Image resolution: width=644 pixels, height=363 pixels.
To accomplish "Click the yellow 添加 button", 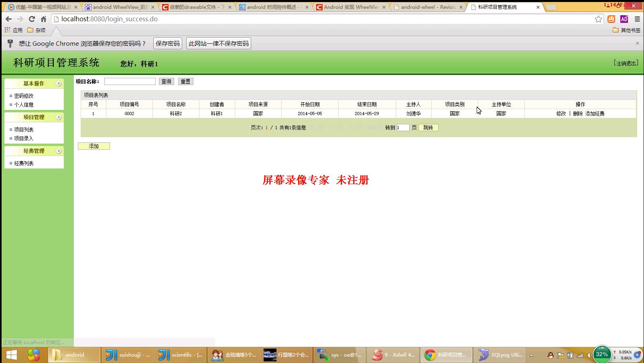I will [x=94, y=146].
